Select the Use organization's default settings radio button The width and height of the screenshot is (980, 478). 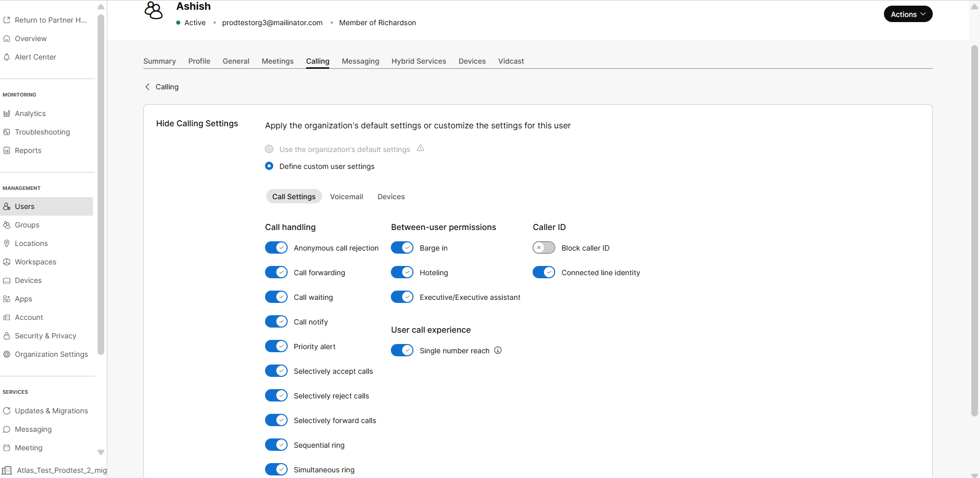click(x=269, y=149)
